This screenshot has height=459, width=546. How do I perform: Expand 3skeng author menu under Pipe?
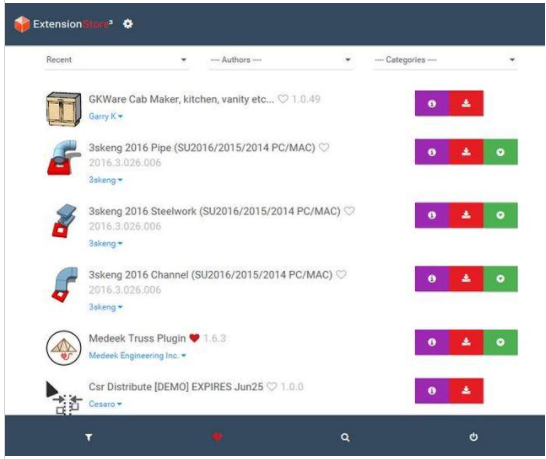[106, 180]
